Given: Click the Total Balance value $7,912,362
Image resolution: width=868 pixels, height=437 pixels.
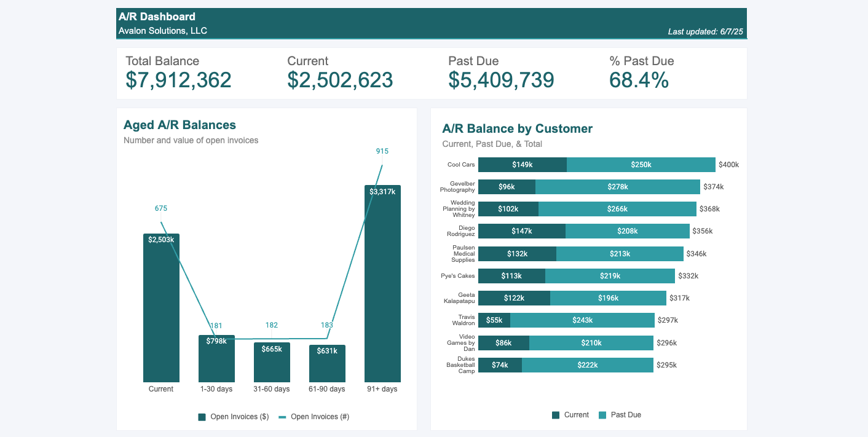Looking at the screenshot, I should 178,80.
